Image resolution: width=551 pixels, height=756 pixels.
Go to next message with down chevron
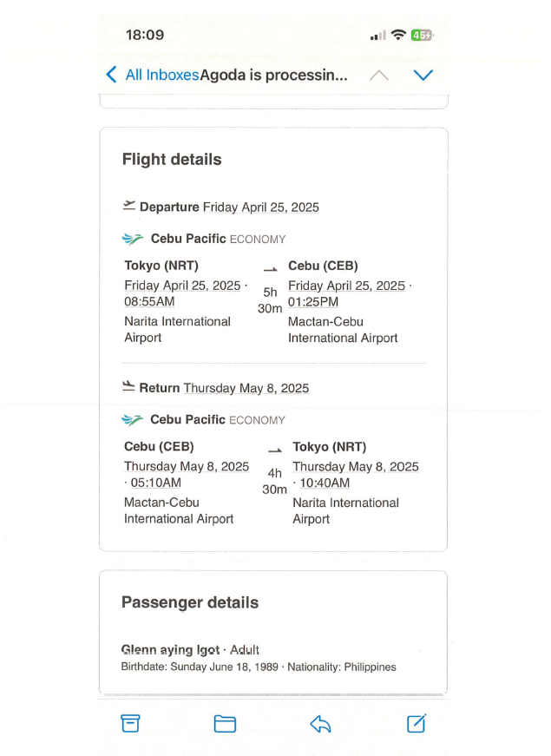[423, 75]
